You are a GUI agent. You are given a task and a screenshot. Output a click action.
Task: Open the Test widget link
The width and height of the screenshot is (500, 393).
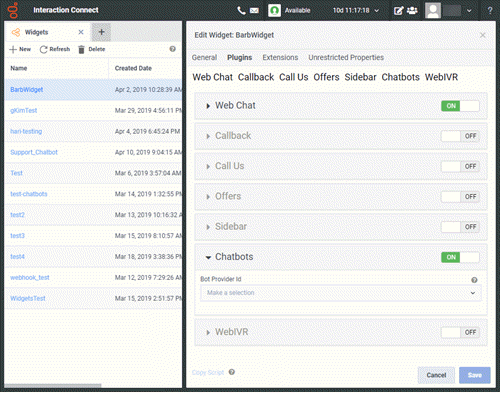(16, 173)
